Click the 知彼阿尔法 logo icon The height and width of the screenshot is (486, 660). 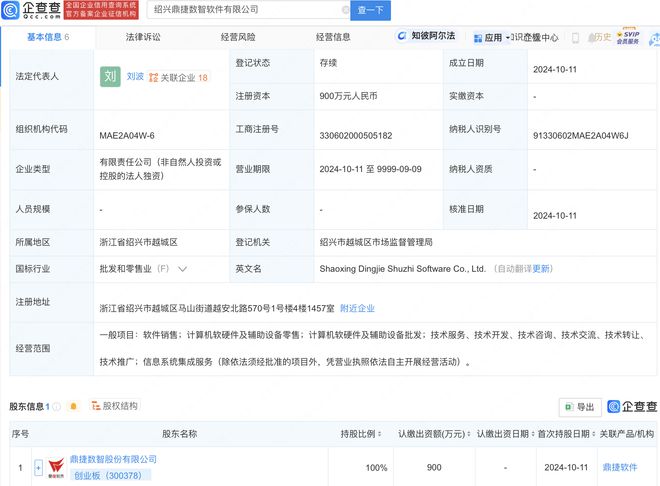coord(402,36)
